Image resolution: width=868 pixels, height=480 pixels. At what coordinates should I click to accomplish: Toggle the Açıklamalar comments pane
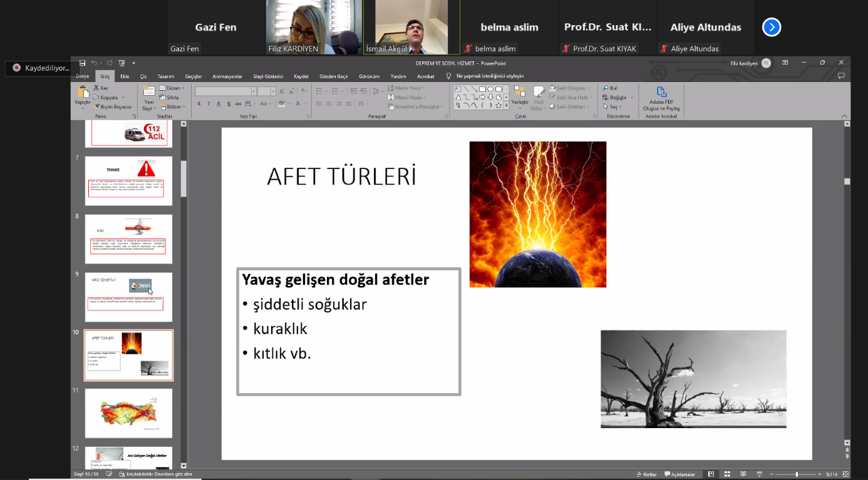click(x=680, y=474)
